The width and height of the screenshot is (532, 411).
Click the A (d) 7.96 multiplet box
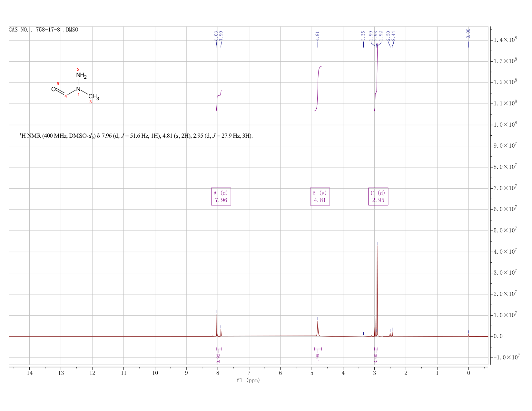(x=221, y=196)
